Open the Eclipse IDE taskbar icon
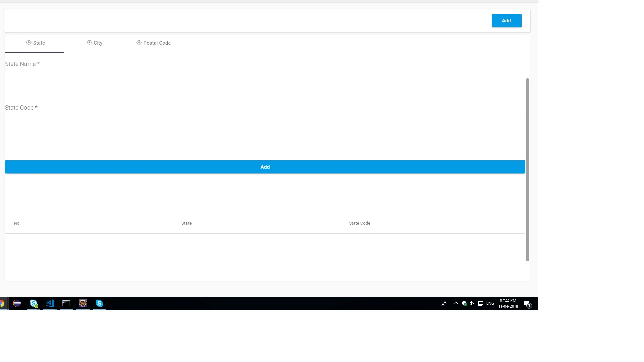Screen dimensions: 644x362 [x=17, y=303]
